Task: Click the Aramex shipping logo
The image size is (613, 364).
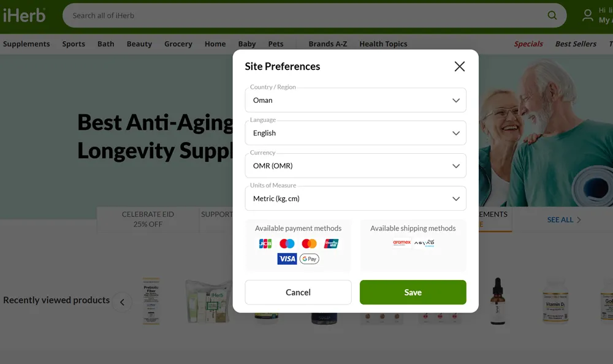Action: point(402,243)
